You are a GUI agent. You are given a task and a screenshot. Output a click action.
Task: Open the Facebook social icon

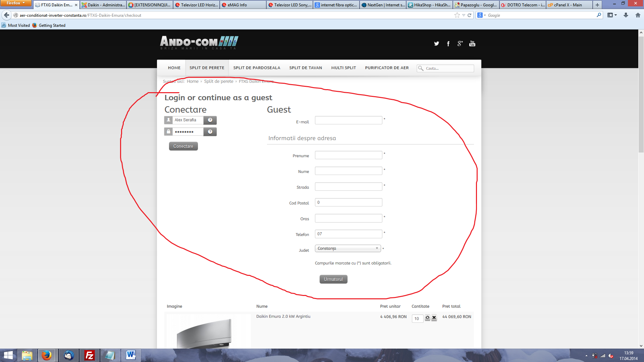pyautogui.click(x=448, y=44)
